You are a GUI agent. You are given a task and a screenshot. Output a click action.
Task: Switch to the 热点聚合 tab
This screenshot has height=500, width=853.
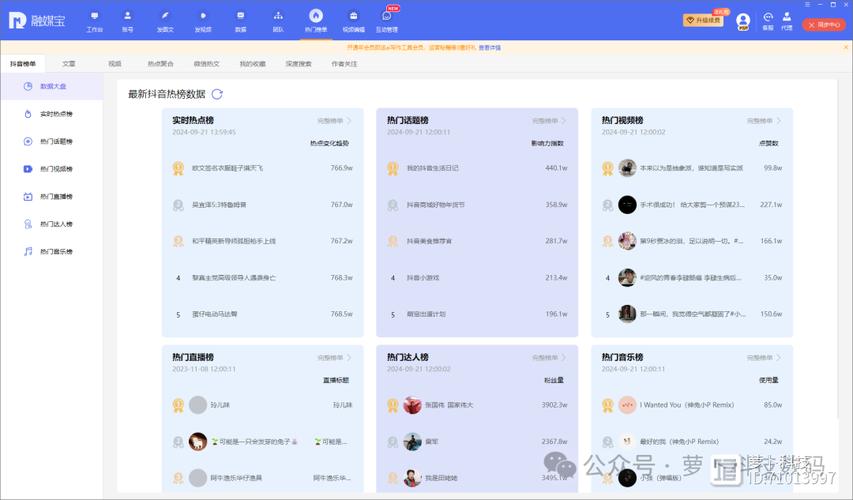(x=160, y=64)
